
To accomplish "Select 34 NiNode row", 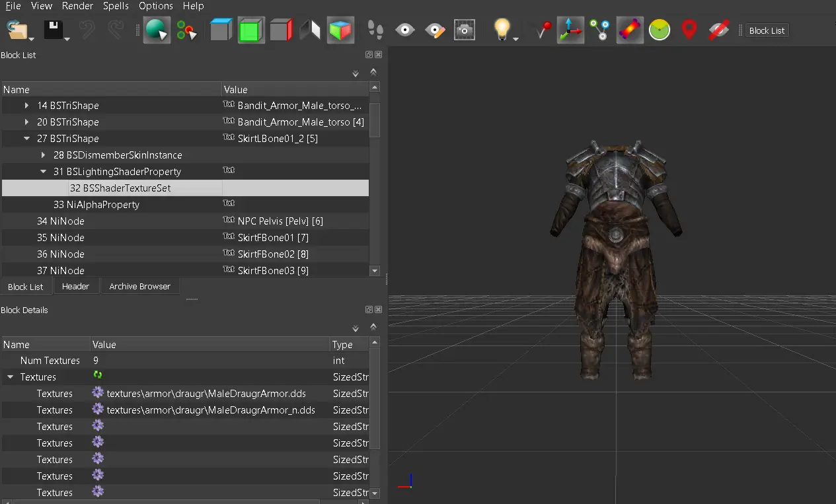I will coord(185,221).
